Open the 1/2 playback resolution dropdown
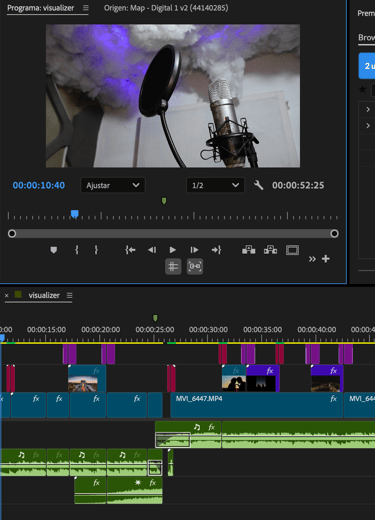Viewport: 375px width, 520px height. (215, 185)
